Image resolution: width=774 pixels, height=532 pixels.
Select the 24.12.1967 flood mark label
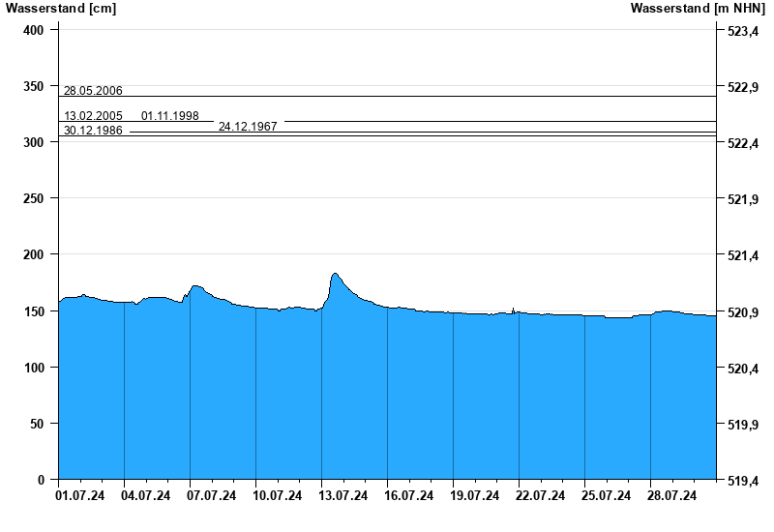click(x=248, y=127)
